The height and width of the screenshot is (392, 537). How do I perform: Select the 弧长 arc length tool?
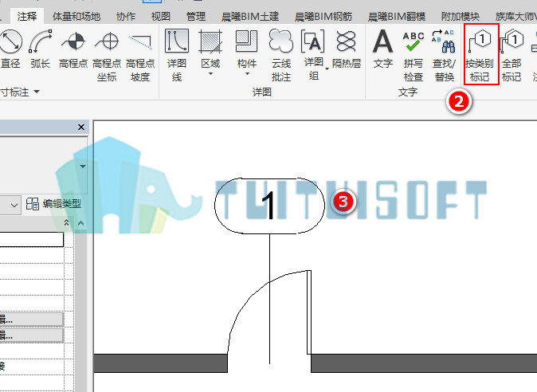[x=40, y=49]
